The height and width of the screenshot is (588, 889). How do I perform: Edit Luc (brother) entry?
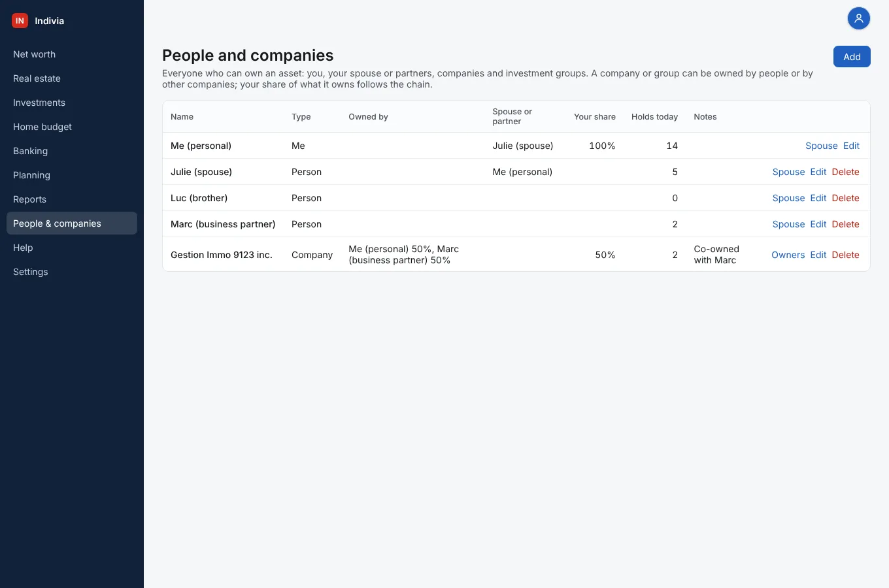(818, 198)
